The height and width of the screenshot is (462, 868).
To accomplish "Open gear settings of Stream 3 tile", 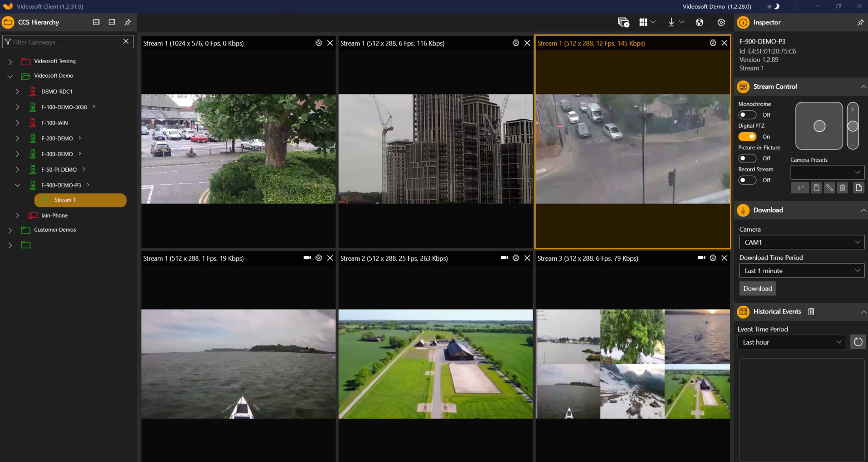I will [713, 258].
